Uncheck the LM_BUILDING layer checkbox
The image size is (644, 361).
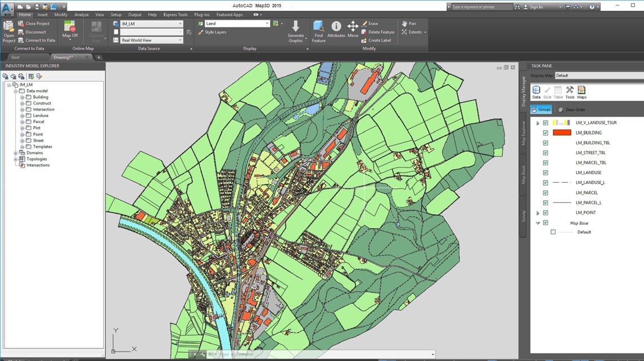tap(546, 133)
